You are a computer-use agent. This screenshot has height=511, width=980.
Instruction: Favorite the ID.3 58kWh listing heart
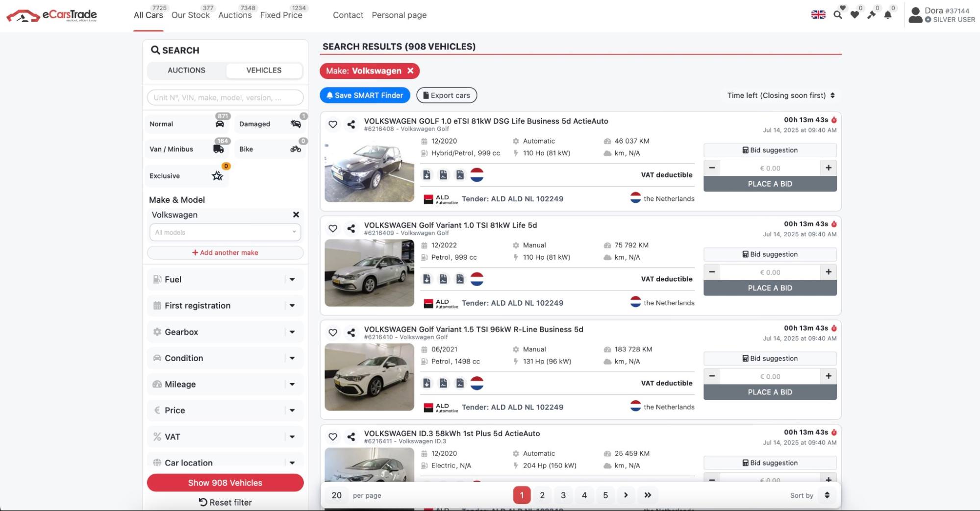(333, 437)
